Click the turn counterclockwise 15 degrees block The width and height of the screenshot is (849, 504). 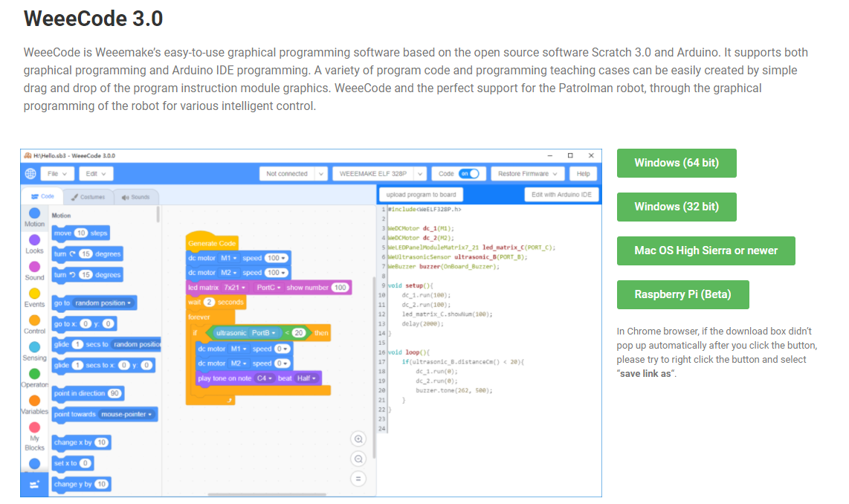tap(87, 274)
